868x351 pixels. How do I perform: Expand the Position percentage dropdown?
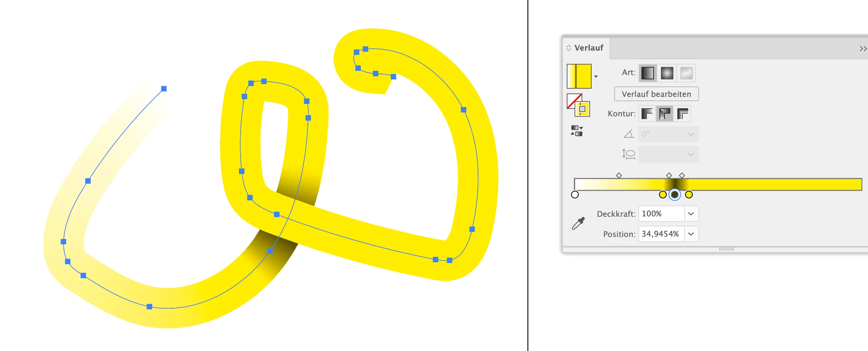click(691, 234)
